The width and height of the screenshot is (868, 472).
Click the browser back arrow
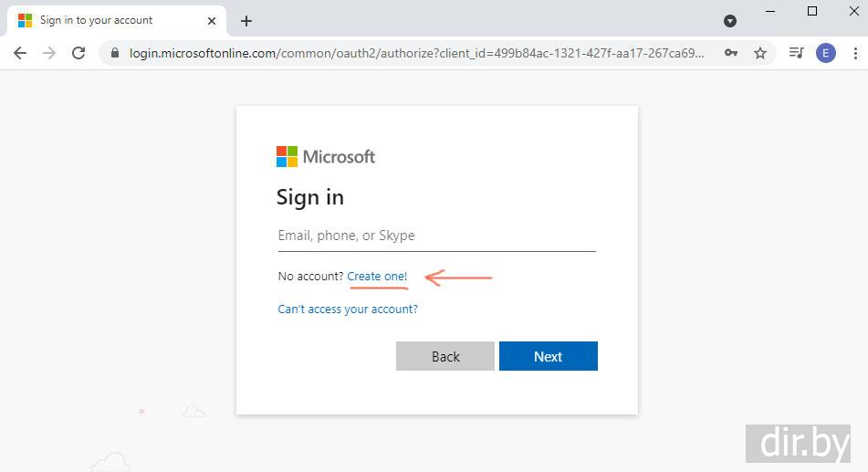(20, 53)
